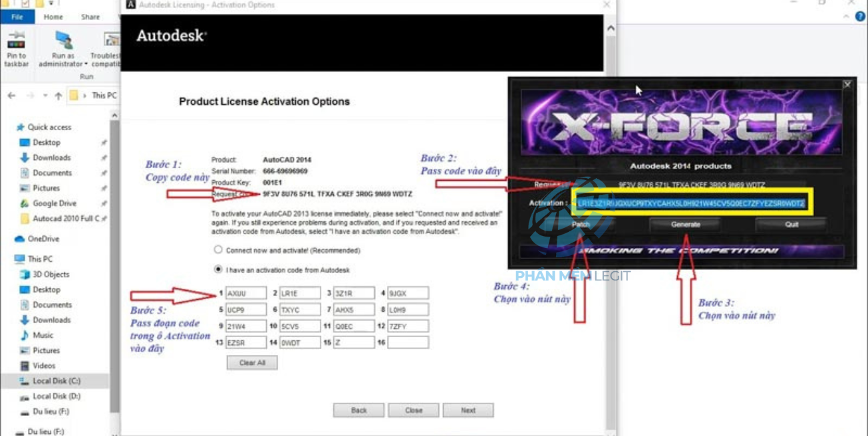Open Downloads under Quick access
The width and height of the screenshot is (868, 436).
coord(52,158)
